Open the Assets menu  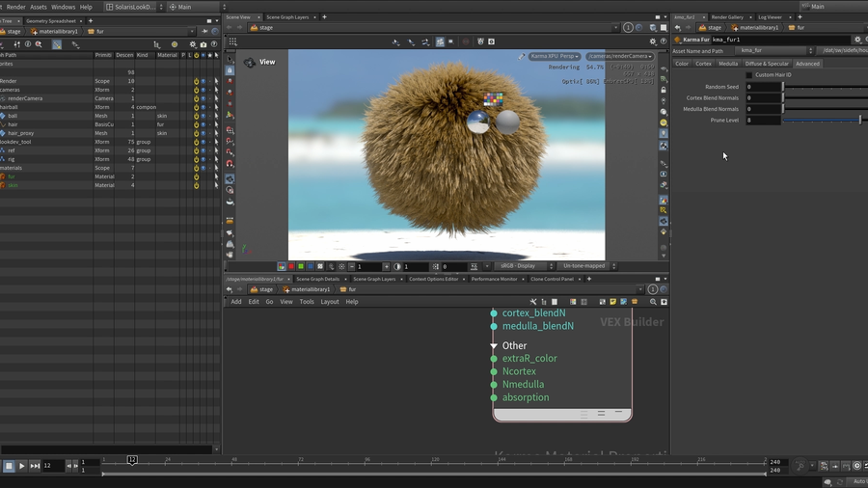39,7
